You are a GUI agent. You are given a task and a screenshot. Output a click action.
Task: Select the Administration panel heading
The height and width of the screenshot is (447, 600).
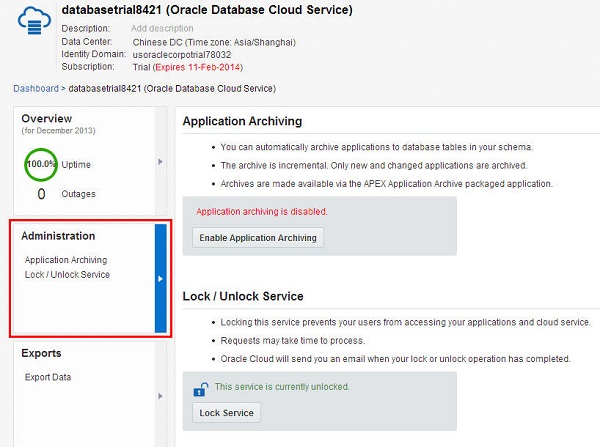coord(59,236)
